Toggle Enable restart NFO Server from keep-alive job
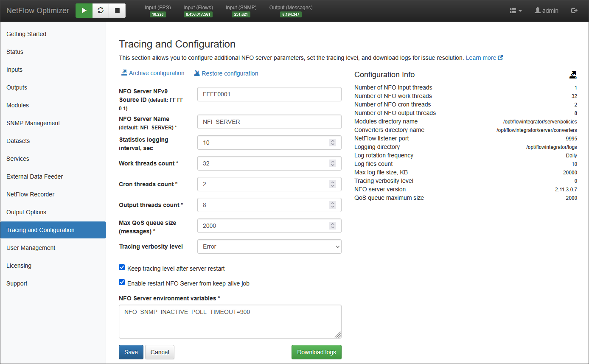The height and width of the screenshot is (364, 589). 122,282
